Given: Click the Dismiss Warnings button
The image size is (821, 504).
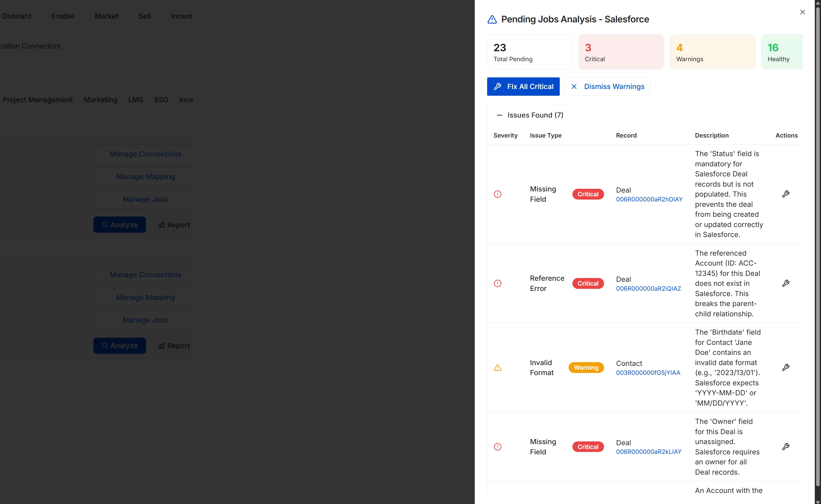Looking at the screenshot, I should tap(607, 87).
